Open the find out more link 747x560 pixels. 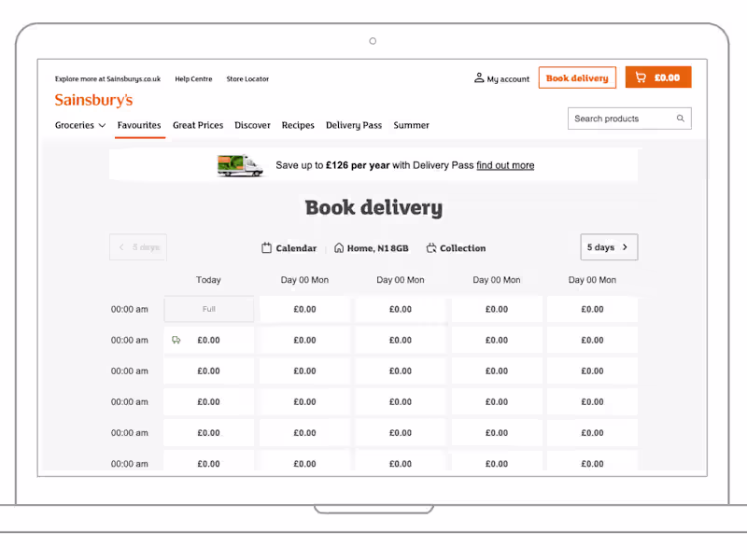tap(505, 165)
